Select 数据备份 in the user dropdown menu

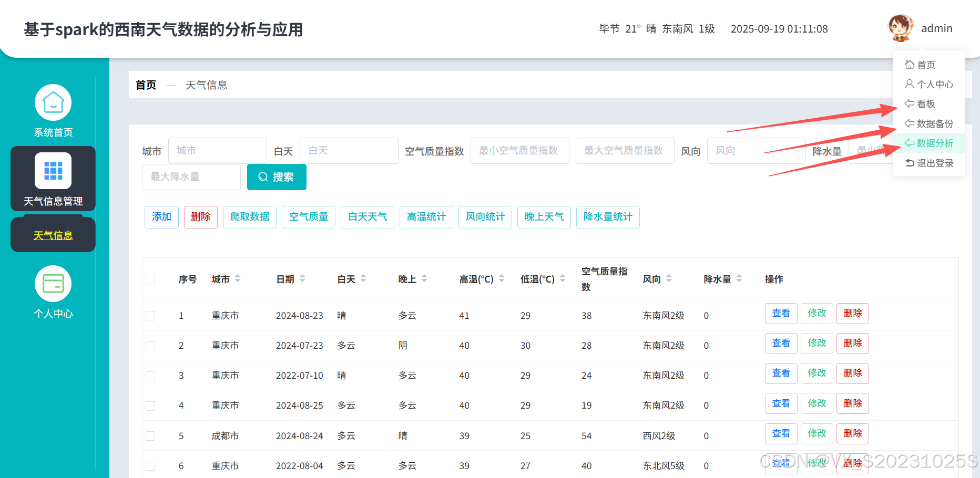click(x=929, y=123)
